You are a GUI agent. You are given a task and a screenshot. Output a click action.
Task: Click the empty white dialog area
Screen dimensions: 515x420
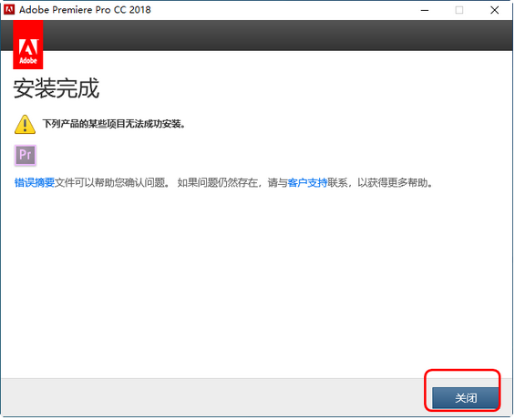coord(256,282)
